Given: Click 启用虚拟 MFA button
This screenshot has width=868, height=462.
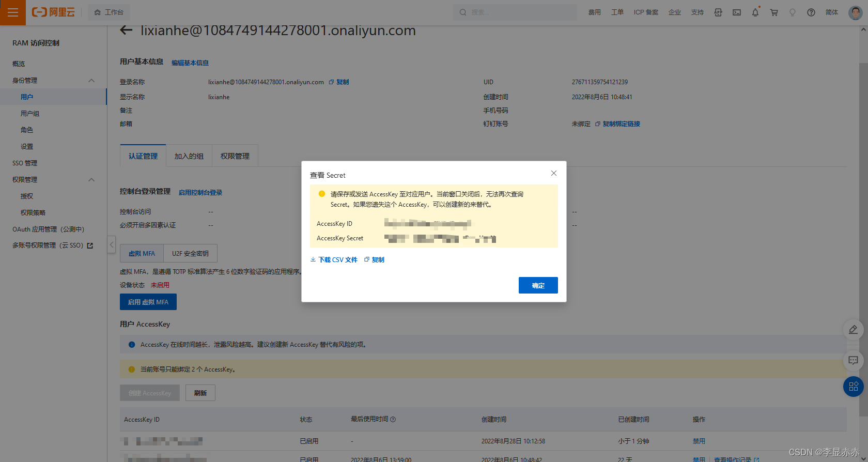Looking at the screenshot, I should 148,302.
